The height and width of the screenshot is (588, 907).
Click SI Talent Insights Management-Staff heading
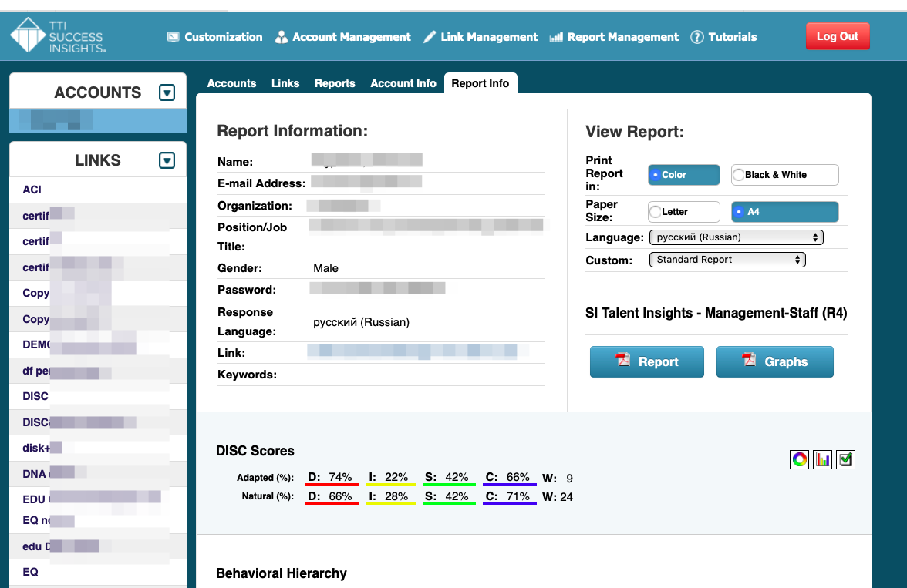(x=716, y=313)
